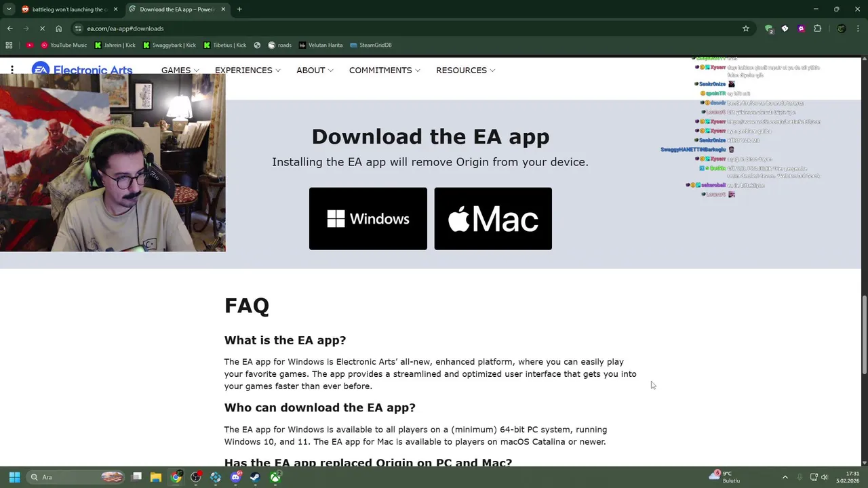Expand the GAMES navigation menu
The width and height of the screenshot is (868, 488).
180,70
